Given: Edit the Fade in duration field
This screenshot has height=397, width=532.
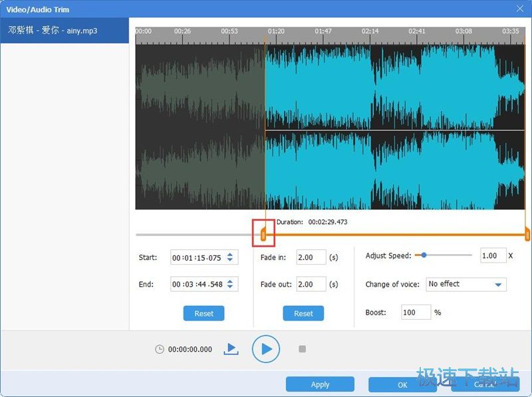Looking at the screenshot, I should click(311, 257).
